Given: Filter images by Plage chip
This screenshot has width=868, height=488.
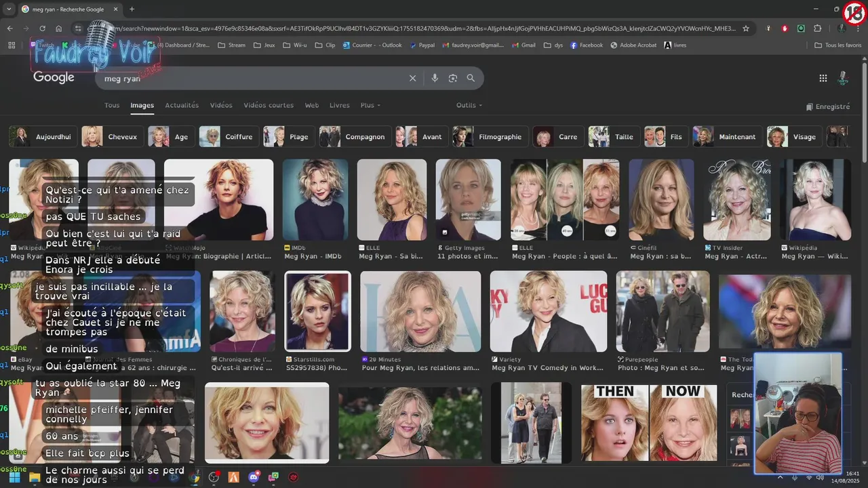Looking at the screenshot, I should (290, 137).
